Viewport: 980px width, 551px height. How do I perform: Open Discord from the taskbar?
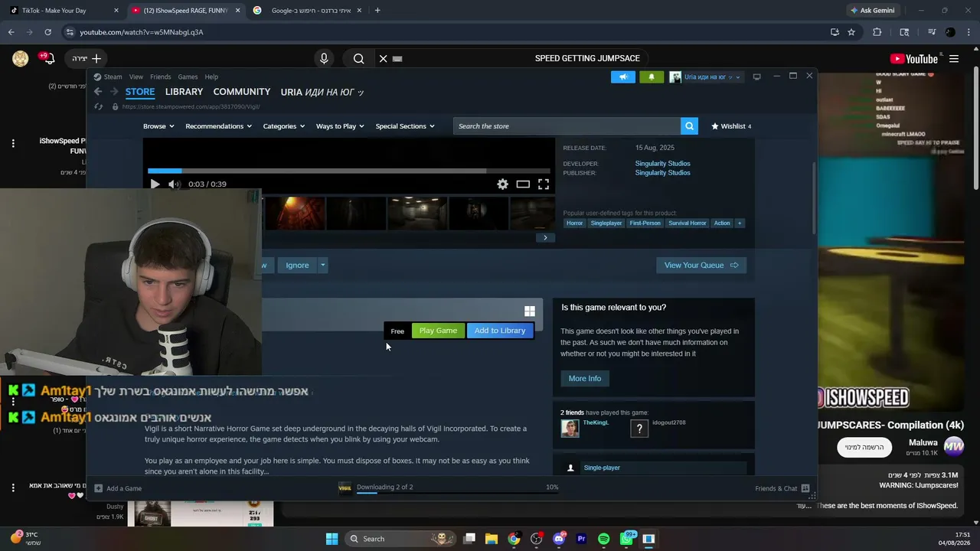tap(559, 539)
